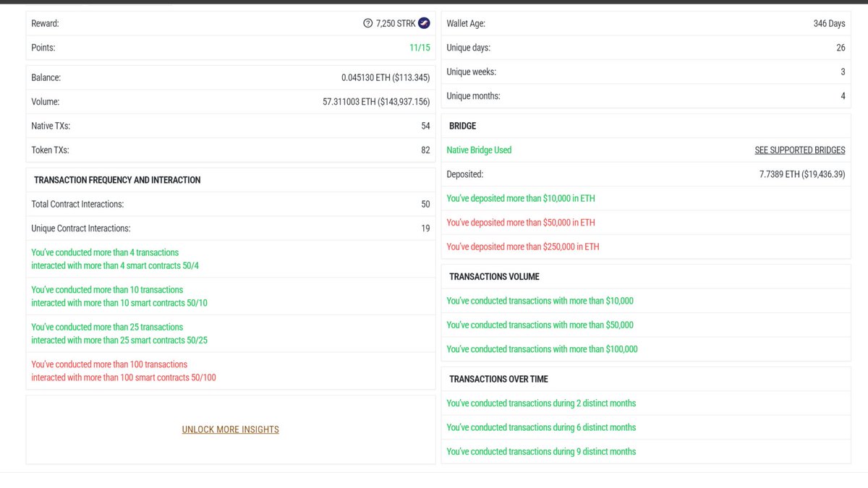Click the 50/10 smart contracts achievement

point(119,296)
